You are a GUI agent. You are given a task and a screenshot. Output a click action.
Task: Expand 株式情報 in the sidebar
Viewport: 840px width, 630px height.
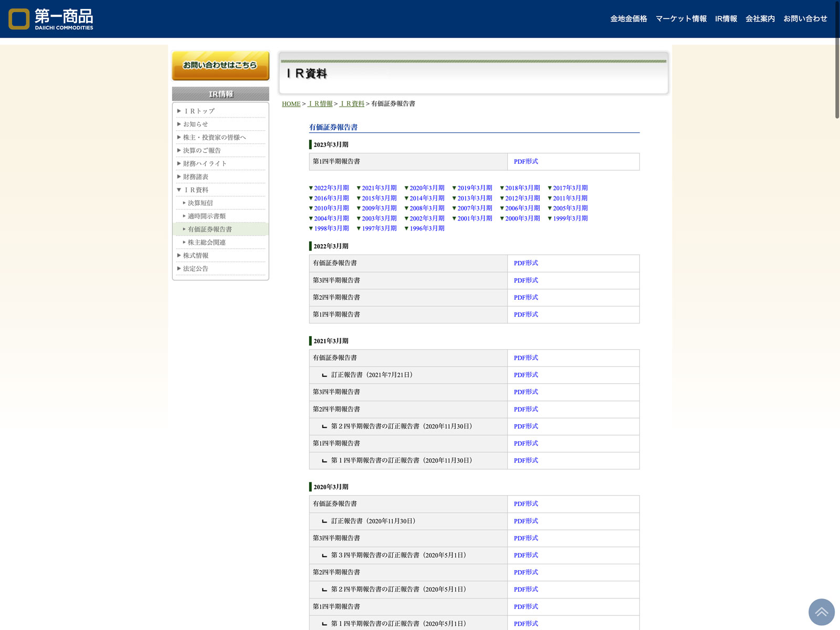(196, 256)
